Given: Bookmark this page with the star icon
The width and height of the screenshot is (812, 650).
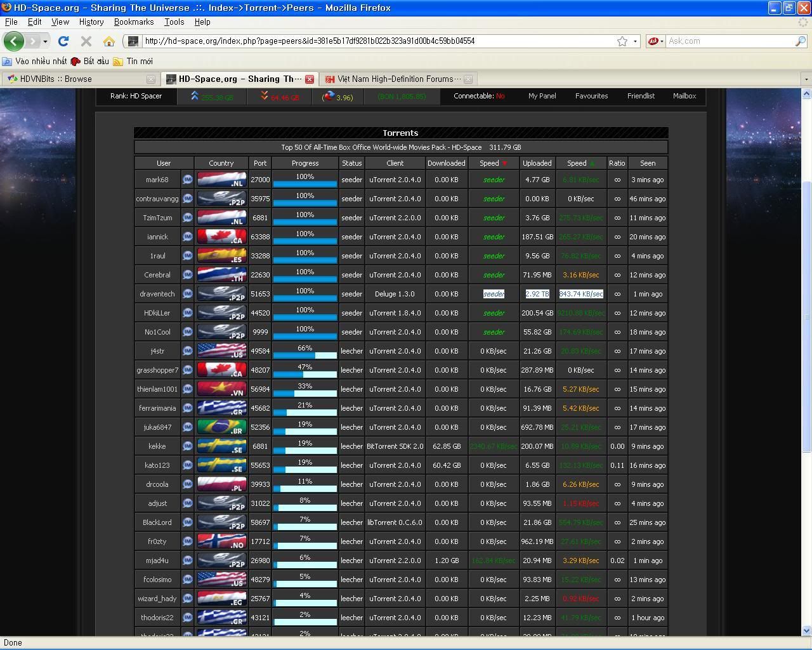Looking at the screenshot, I should pos(622,41).
